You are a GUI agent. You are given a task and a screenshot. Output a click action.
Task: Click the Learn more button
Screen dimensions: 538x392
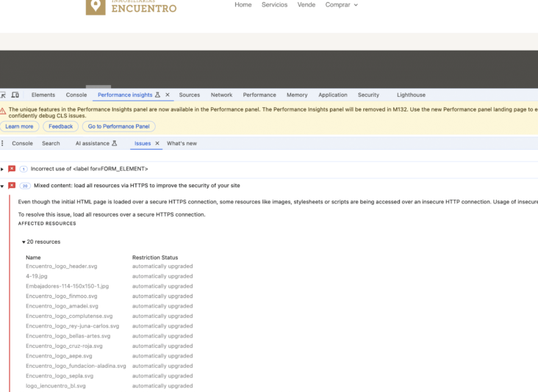pyautogui.click(x=19, y=126)
